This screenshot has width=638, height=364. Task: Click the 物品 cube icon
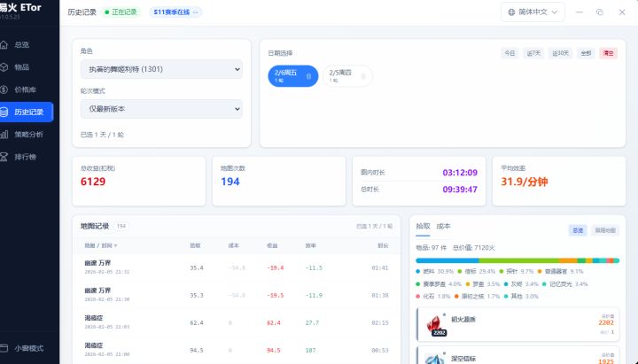point(4,67)
